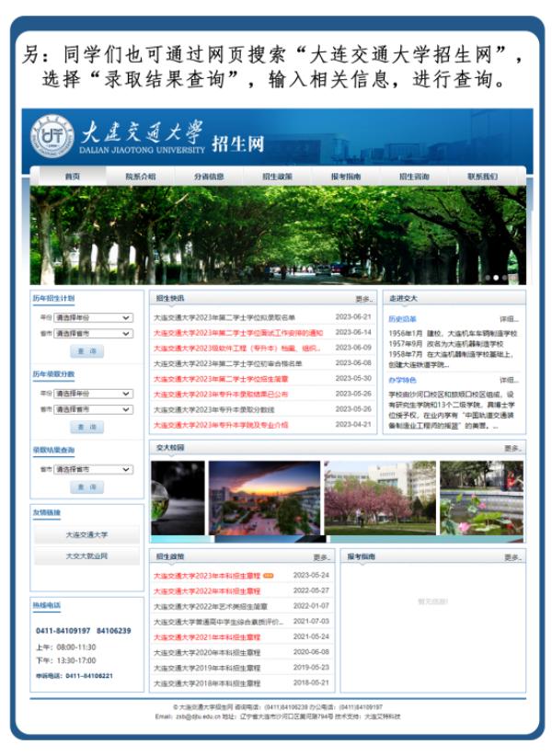Open policy 2022年艺术类招生简章
552x756 pixels.
pos(210,606)
